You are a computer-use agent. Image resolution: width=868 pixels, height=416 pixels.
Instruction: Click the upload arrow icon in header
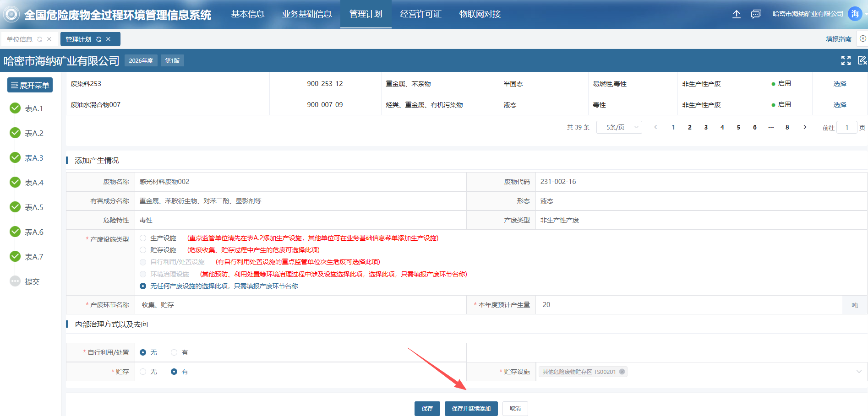coord(736,14)
